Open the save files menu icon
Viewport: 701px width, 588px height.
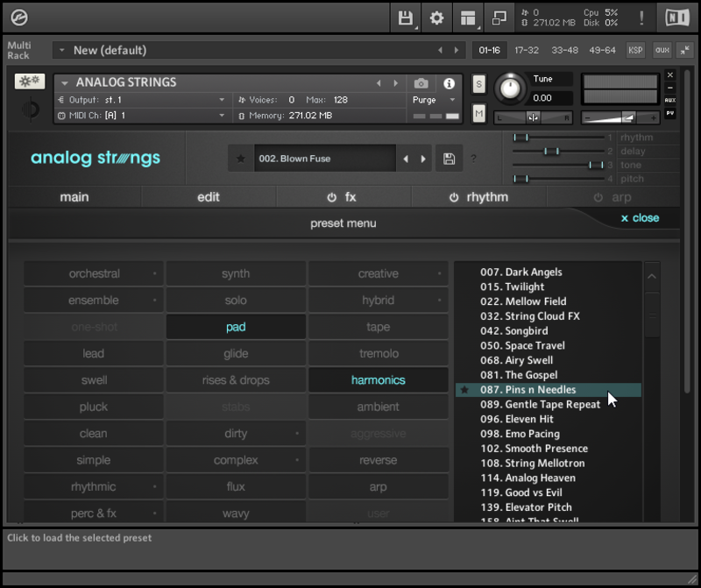coord(406,18)
